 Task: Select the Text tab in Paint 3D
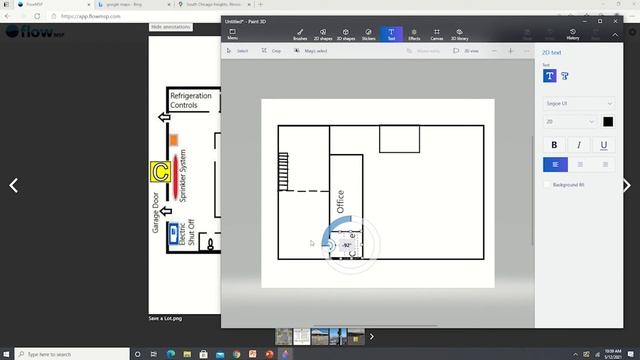[391, 34]
